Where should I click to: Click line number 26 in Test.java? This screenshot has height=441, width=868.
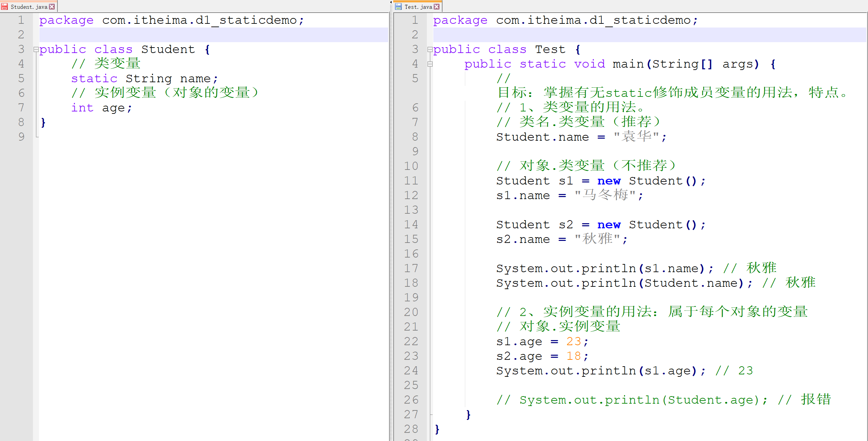tap(411, 400)
